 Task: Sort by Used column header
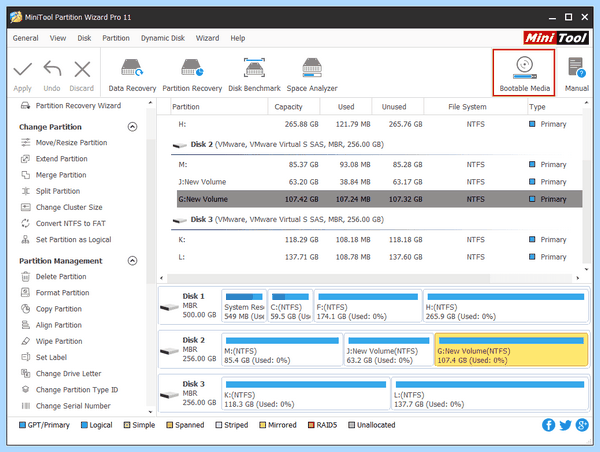point(346,107)
